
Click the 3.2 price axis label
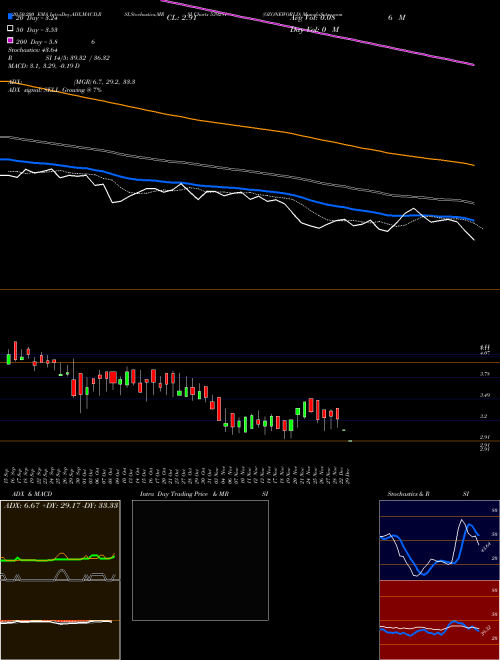(x=484, y=416)
